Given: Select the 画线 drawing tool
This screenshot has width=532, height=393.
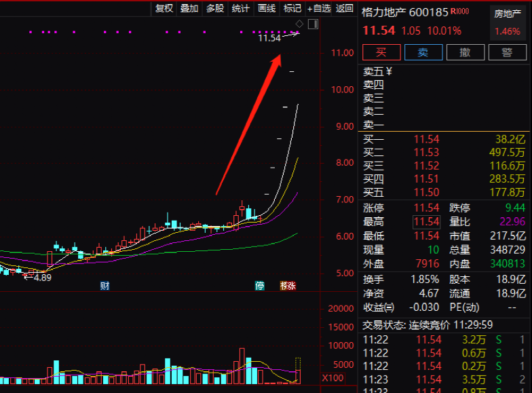Looking at the screenshot, I should [x=267, y=8].
